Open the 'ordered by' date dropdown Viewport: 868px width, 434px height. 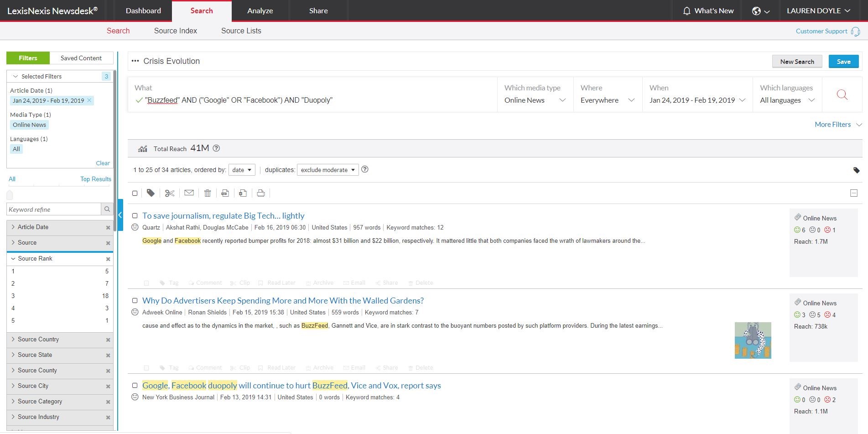(242, 170)
